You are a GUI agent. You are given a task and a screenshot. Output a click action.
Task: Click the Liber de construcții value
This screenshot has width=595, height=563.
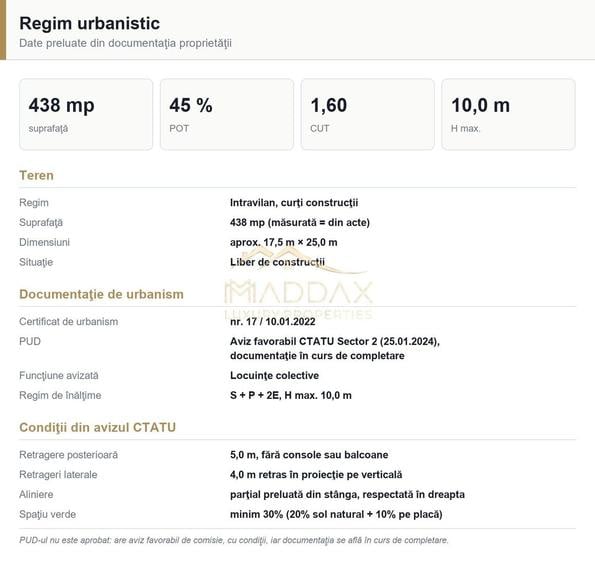coord(277,262)
